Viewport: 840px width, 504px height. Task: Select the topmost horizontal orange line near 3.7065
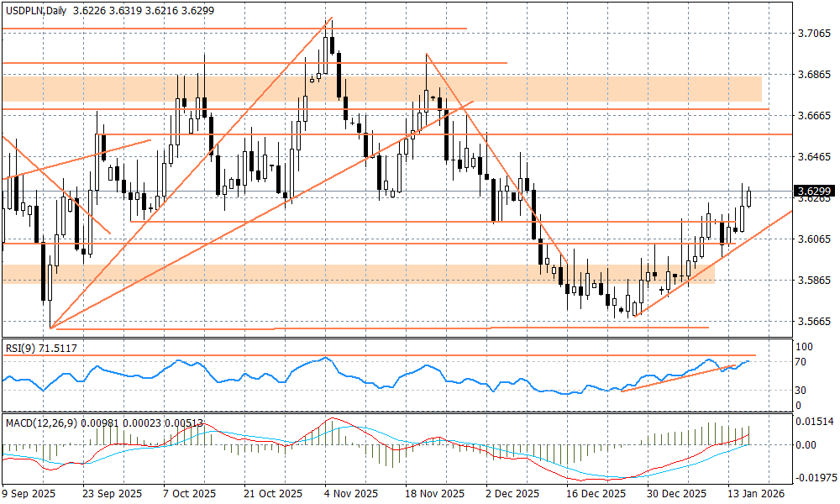click(234, 29)
